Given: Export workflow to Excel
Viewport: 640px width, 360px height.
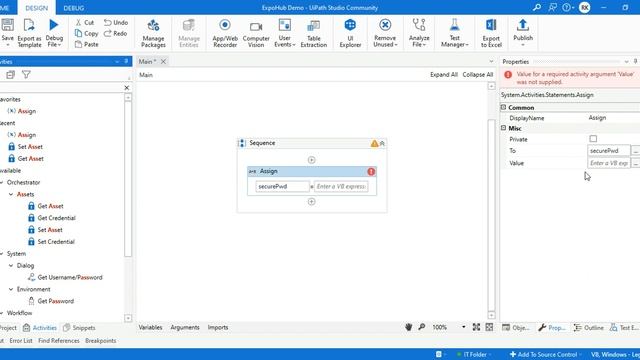Looking at the screenshot, I should pos(491,33).
